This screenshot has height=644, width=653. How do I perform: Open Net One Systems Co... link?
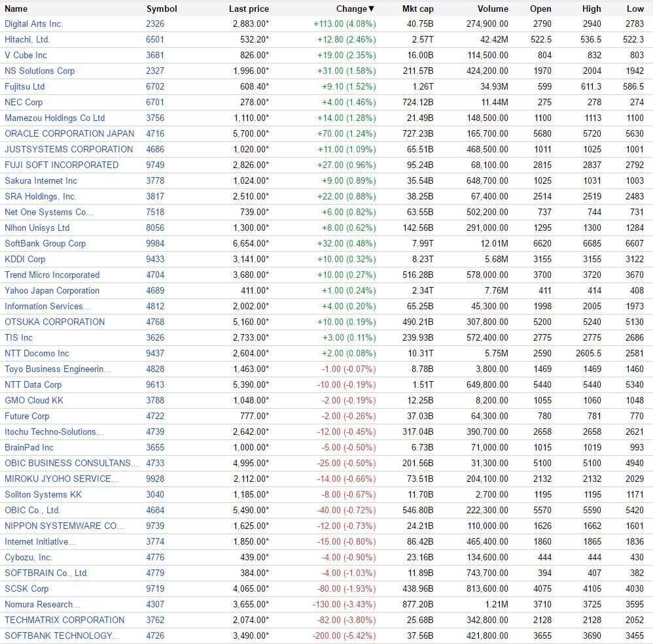[x=48, y=212]
